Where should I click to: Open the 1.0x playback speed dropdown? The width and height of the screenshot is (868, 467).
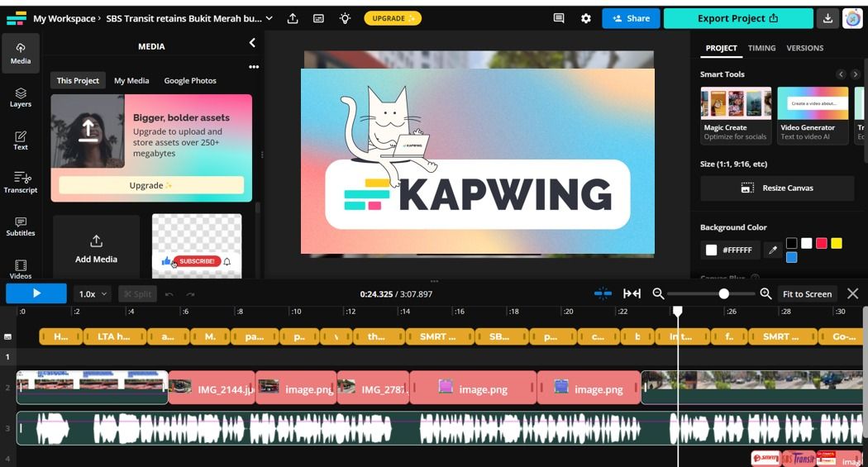(x=93, y=293)
